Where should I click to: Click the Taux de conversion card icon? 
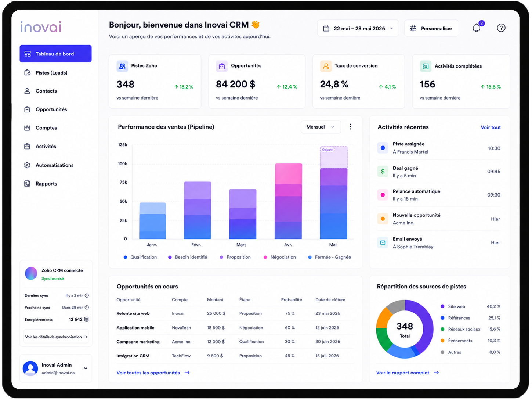click(x=325, y=66)
